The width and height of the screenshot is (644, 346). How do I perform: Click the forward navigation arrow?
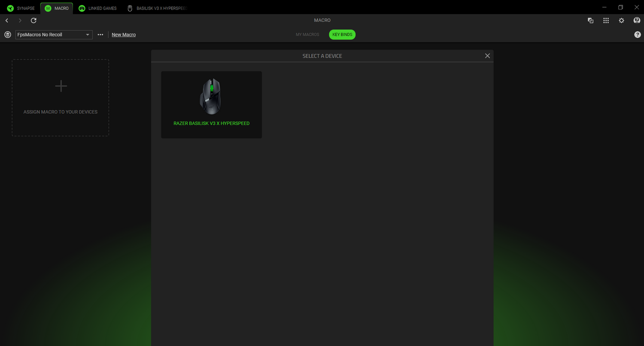(20, 21)
